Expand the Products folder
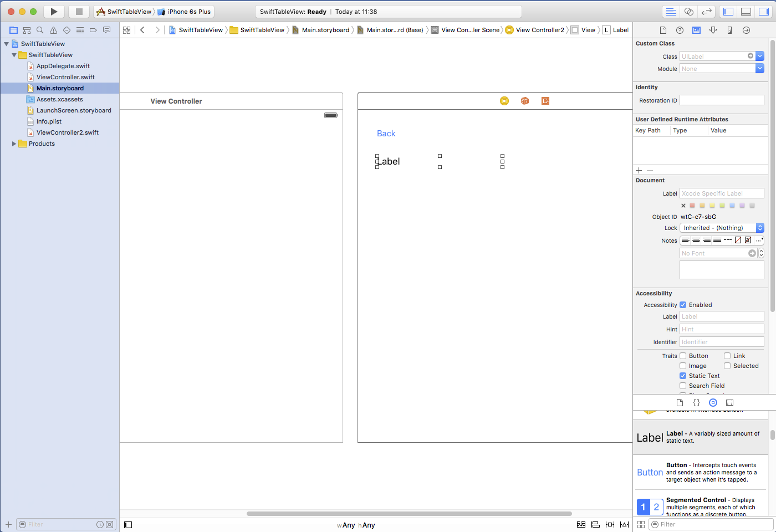This screenshot has width=776, height=532. pos(14,144)
